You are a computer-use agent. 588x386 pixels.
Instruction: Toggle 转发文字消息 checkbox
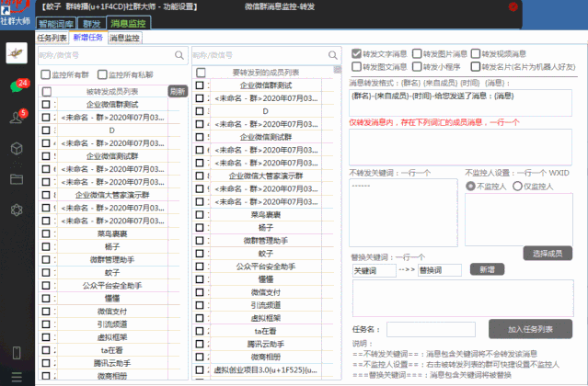[356, 53]
